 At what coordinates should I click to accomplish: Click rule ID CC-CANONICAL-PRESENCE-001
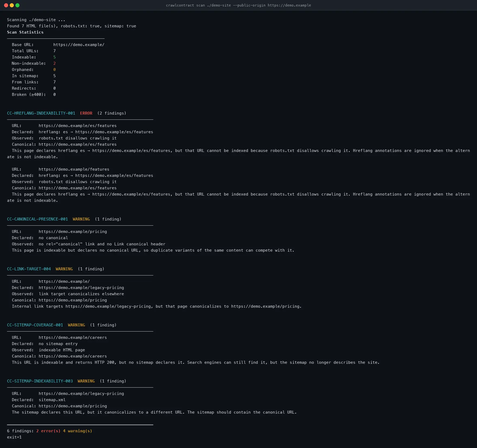pyautogui.click(x=37, y=219)
